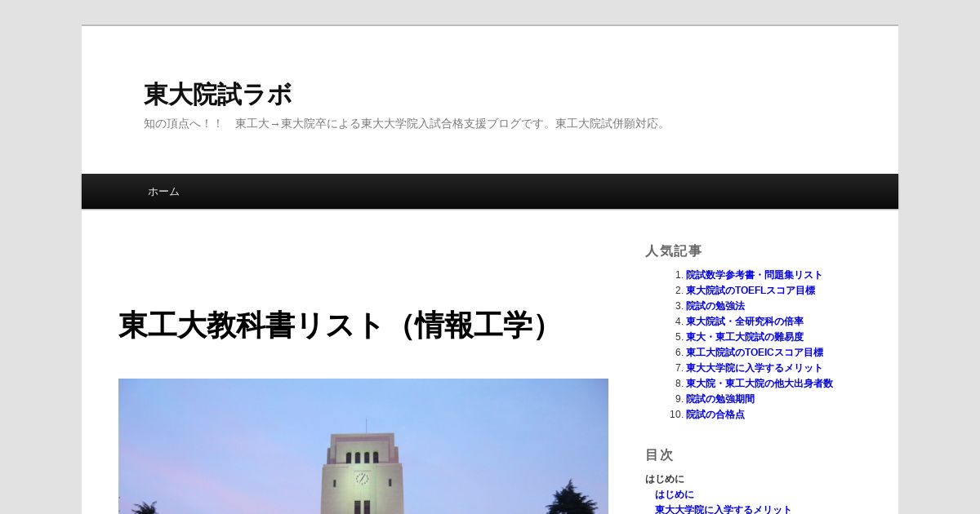Viewport: 980px width, 514px height.
Task: Click the indented はじめに link under 目次
Action: point(674,494)
